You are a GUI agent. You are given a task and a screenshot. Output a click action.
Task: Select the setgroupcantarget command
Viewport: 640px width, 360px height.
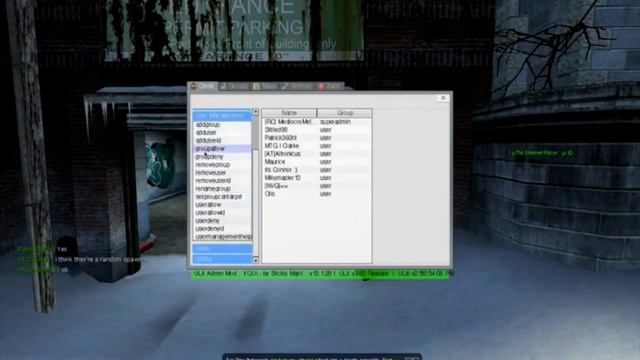[x=222, y=197]
